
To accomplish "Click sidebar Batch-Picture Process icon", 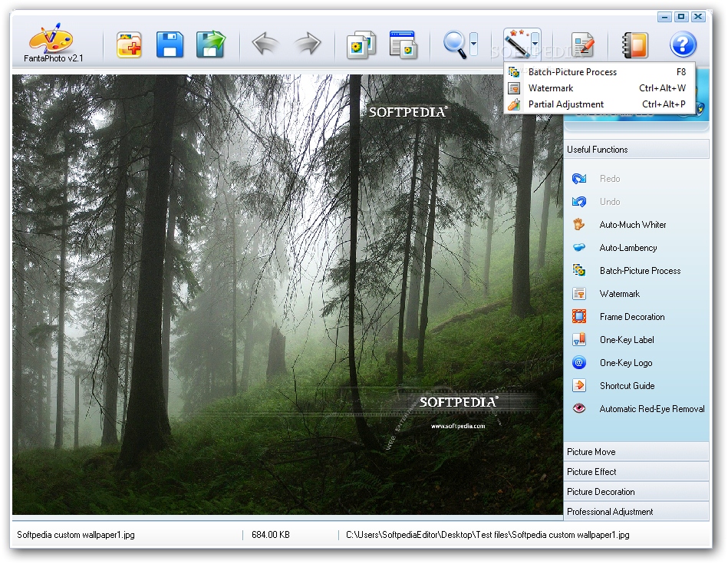I will [x=579, y=270].
